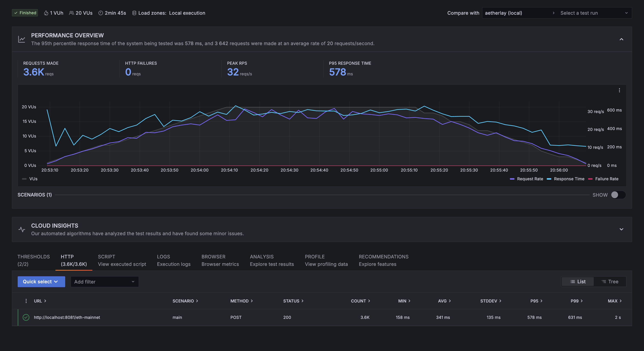Image resolution: width=644 pixels, height=351 pixels.
Task: Switch to Tree view
Action: [x=609, y=282]
